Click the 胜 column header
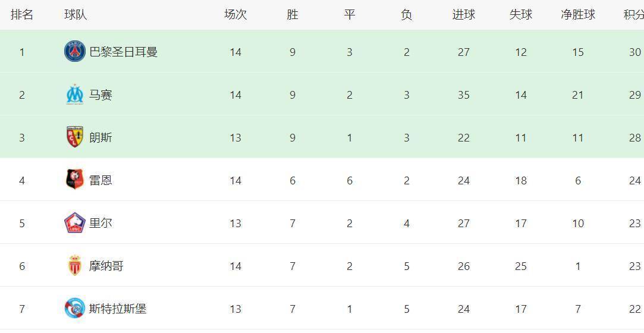644x333 pixels. pos(293,15)
